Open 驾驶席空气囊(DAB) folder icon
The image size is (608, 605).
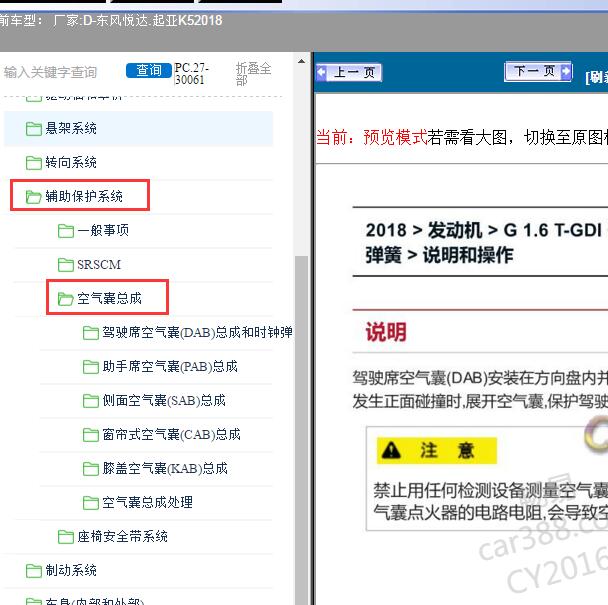91,333
